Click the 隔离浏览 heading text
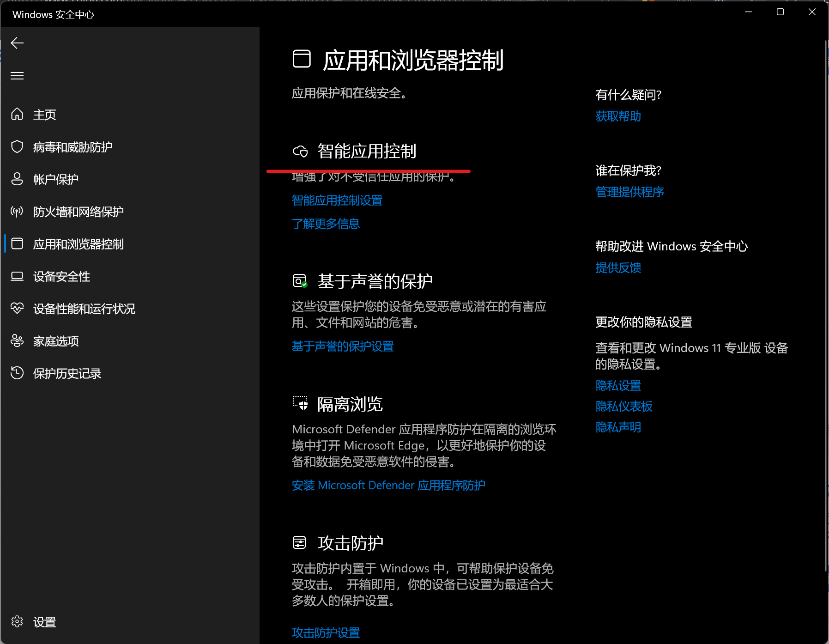829x644 pixels. [x=350, y=404]
